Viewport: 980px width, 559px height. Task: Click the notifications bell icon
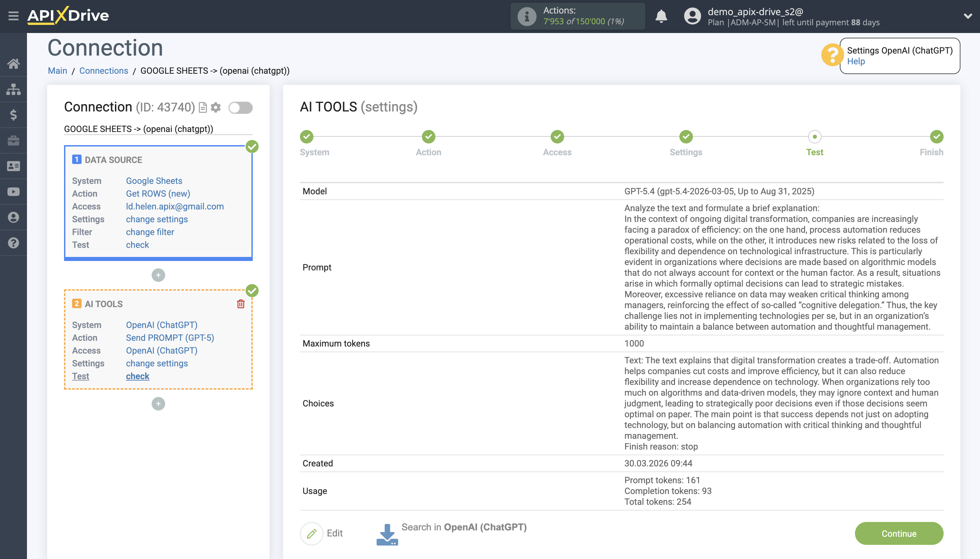point(661,16)
